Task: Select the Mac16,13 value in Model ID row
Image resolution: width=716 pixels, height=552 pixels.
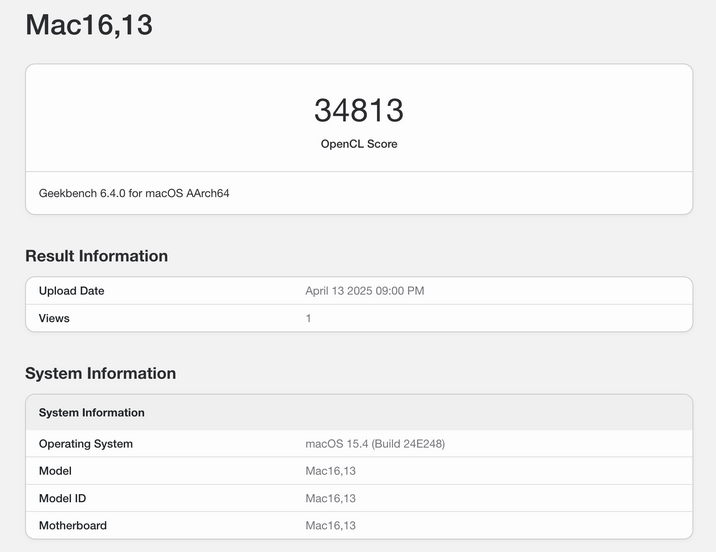Action: point(330,498)
